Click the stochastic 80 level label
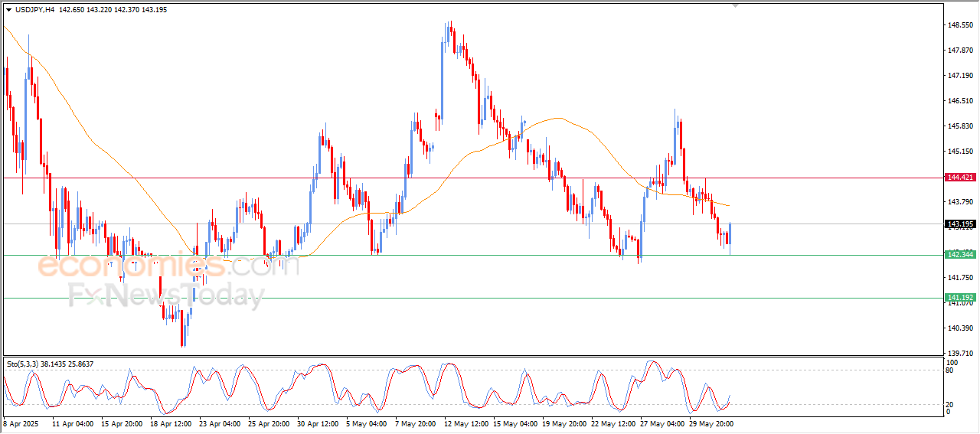Viewport: 980px width, 434px height. point(951,370)
